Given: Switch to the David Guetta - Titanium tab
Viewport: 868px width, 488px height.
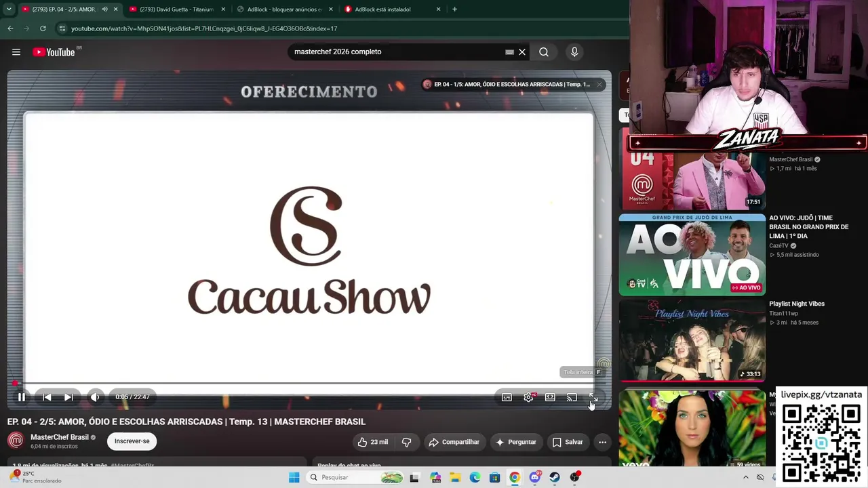Looking at the screenshot, I should click(x=176, y=9).
